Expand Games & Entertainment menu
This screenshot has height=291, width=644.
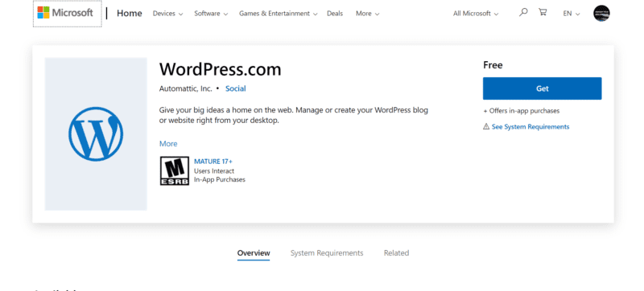[x=279, y=14]
